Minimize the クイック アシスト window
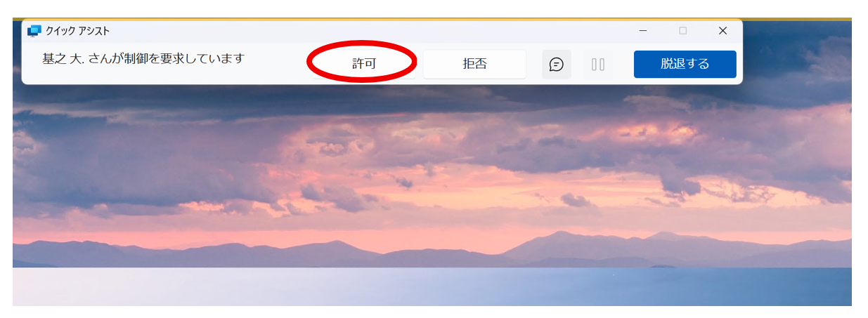Viewport: 868px width, 318px height. click(643, 31)
